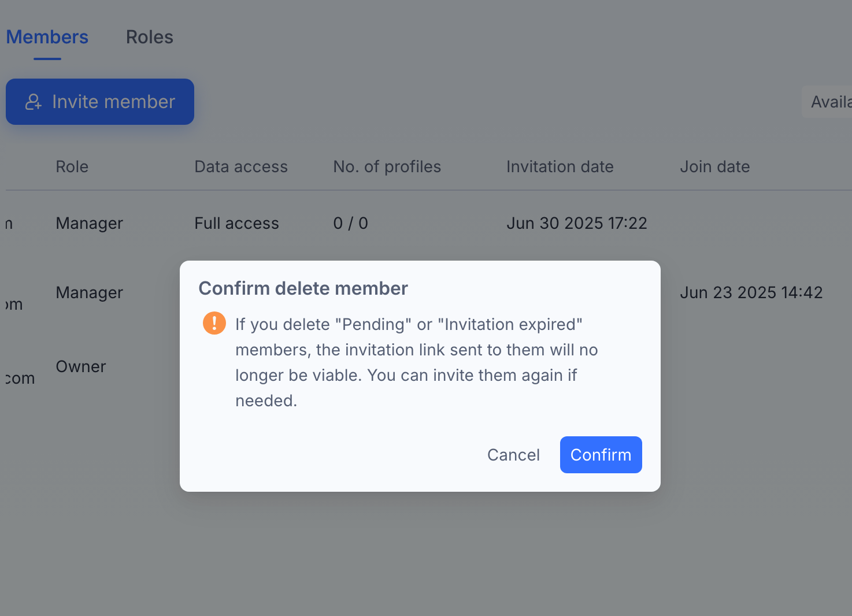Click the Jun 30 2025 17:22 invitation date

click(x=577, y=223)
